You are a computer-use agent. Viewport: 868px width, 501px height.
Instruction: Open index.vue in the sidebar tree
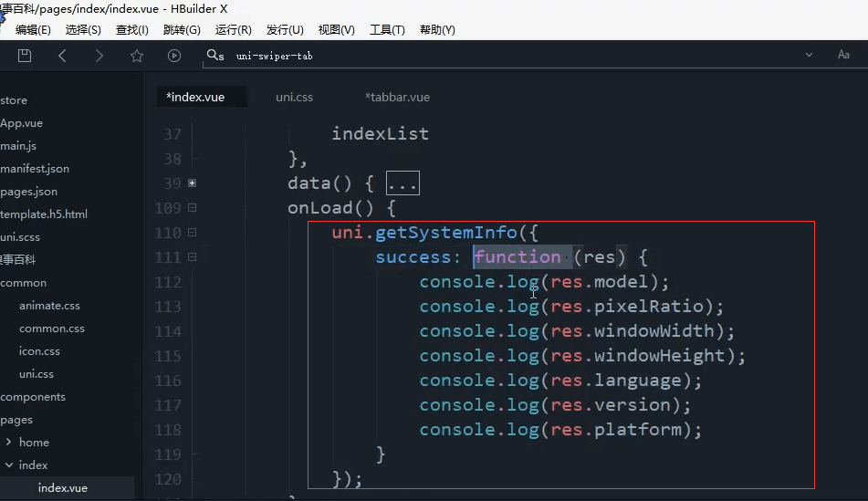63,487
